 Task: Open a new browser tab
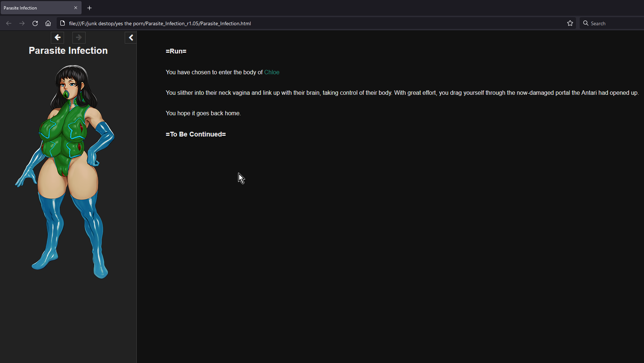(x=90, y=8)
